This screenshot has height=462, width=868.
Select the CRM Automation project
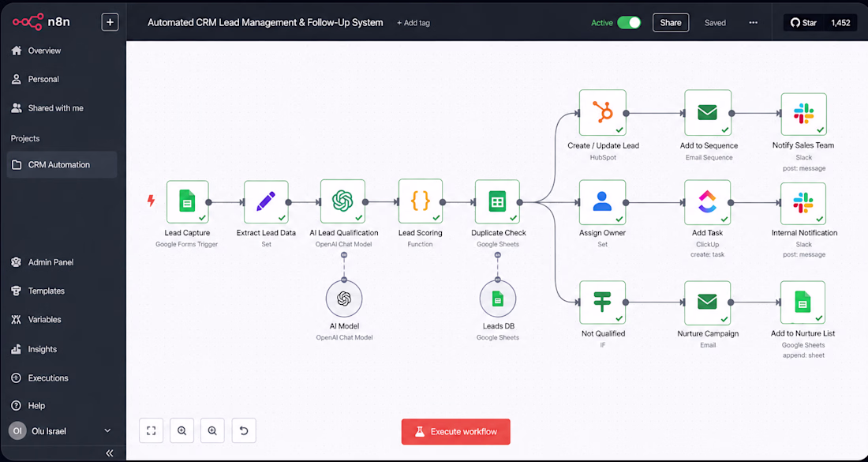coord(62,164)
